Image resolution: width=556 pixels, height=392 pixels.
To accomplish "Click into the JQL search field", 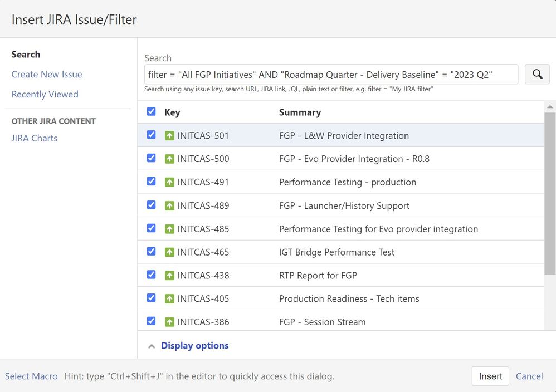I will 331,74.
